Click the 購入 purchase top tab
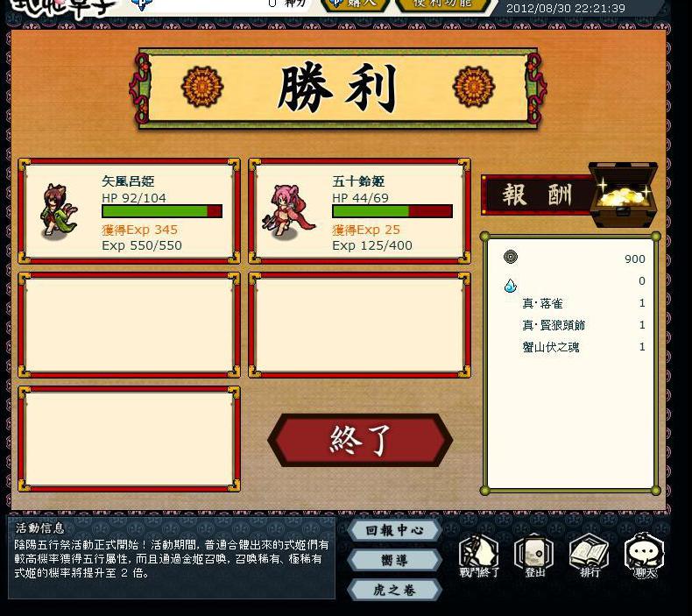The height and width of the screenshot is (616, 692). pyautogui.click(x=356, y=4)
